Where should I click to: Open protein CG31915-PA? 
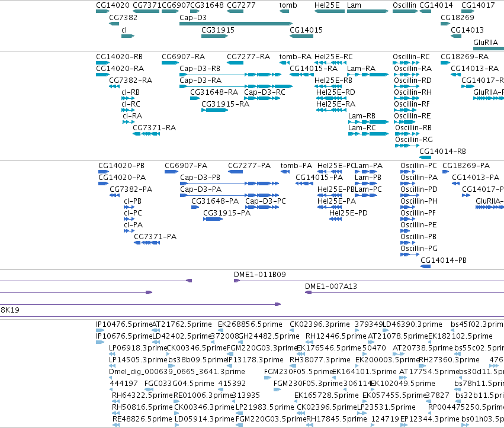pyautogui.click(x=213, y=219)
